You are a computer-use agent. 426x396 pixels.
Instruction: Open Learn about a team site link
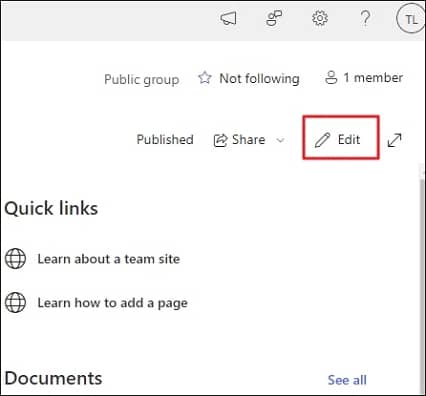[109, 259]
